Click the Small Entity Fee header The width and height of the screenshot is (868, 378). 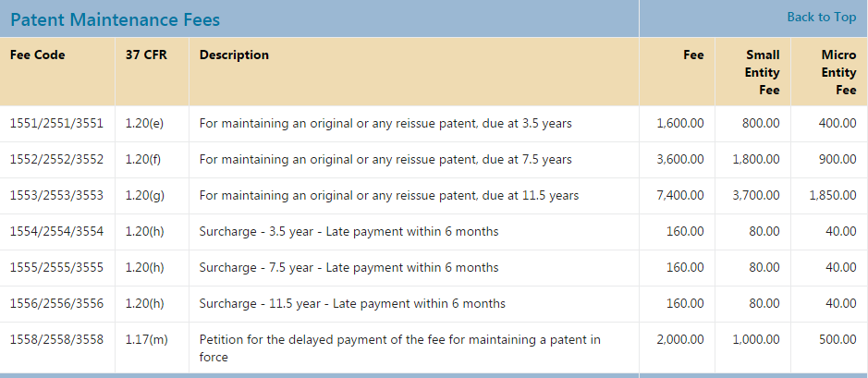[x=763, y=72]
